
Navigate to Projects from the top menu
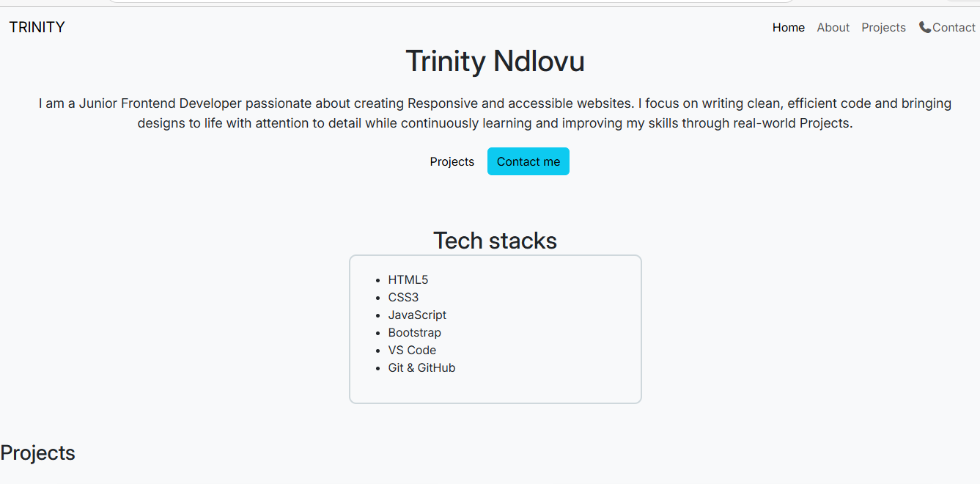point(883,27)
